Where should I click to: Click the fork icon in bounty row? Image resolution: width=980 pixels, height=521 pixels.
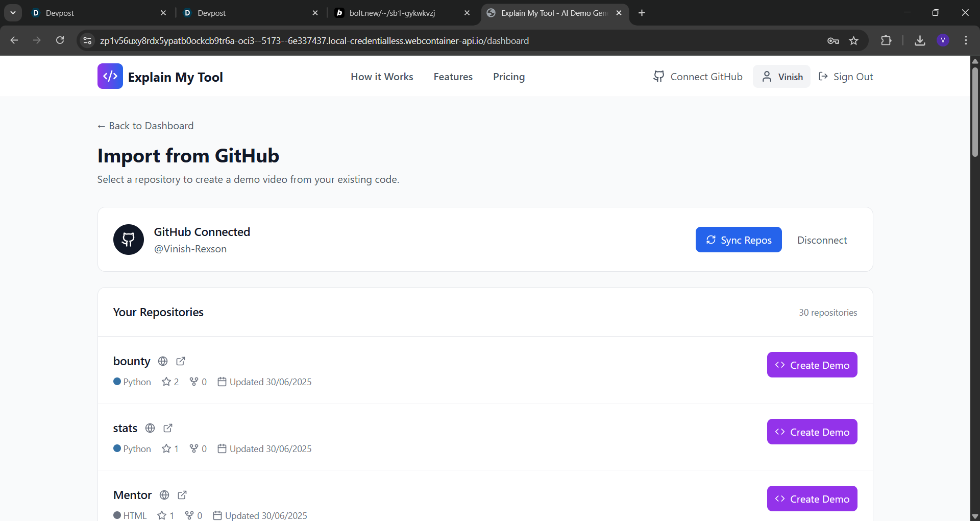[194, 382]
